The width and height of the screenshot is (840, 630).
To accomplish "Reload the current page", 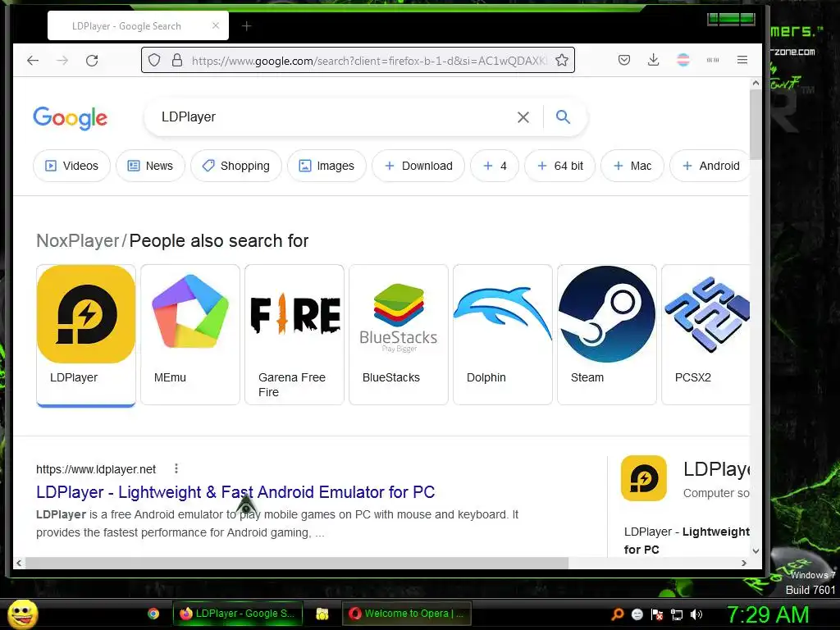I will [x=92, y=60].
